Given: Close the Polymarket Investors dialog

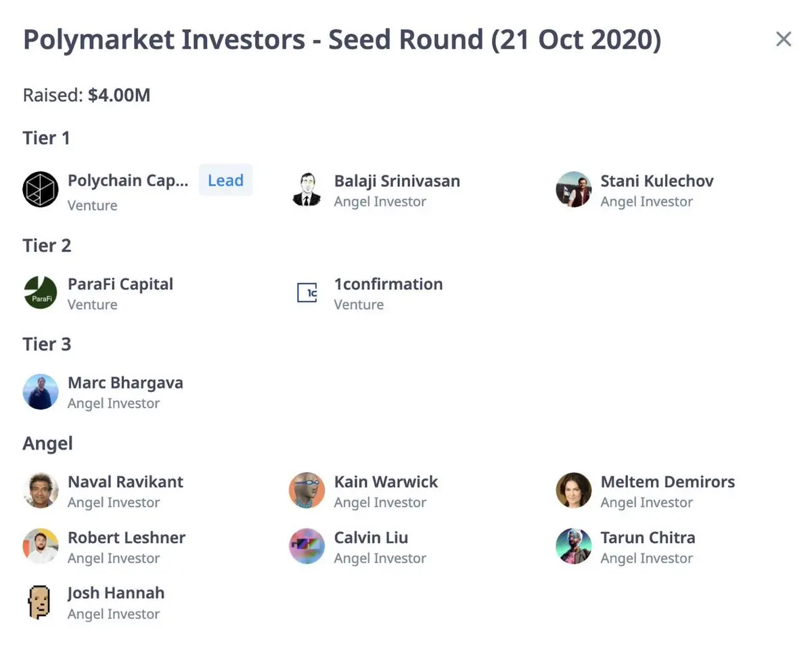Looking at the screenshot, I should (784, 39).
